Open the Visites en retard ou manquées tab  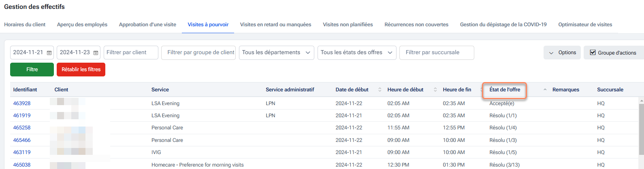(x=275, y=25)
